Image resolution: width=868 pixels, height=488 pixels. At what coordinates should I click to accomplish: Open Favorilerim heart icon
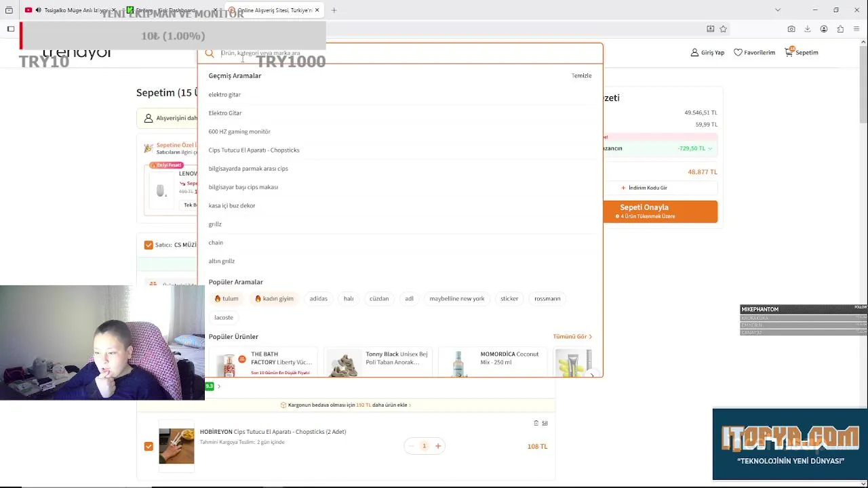point(738,52)
